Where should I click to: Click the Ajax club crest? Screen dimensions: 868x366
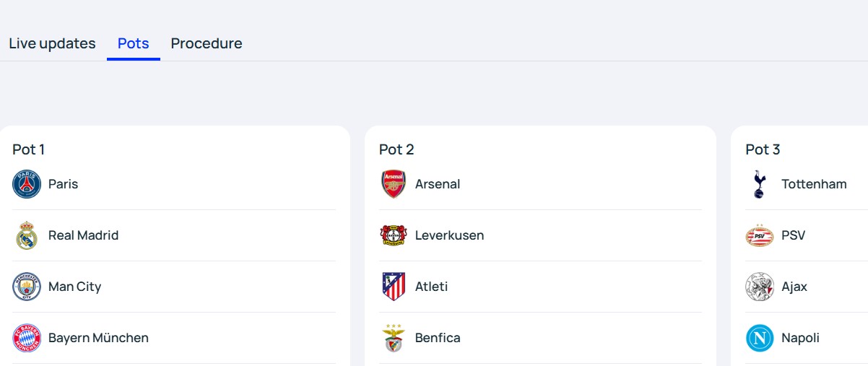760,287
